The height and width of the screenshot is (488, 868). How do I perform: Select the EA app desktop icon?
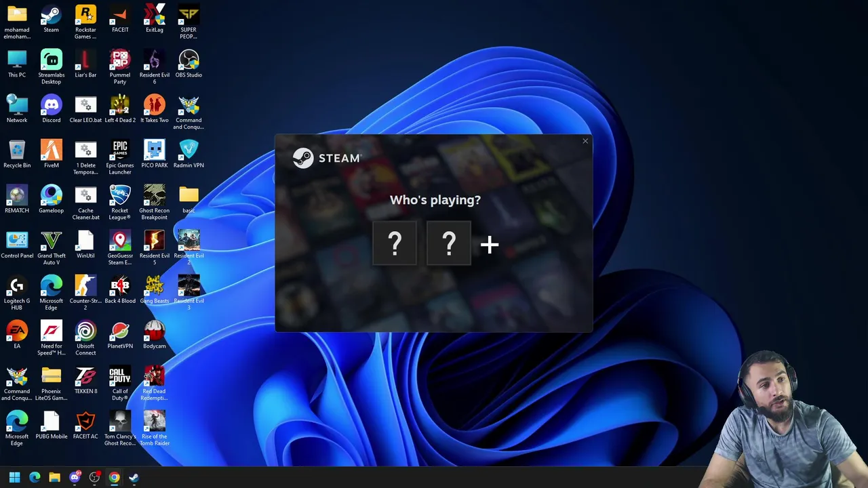pos(17,335)
